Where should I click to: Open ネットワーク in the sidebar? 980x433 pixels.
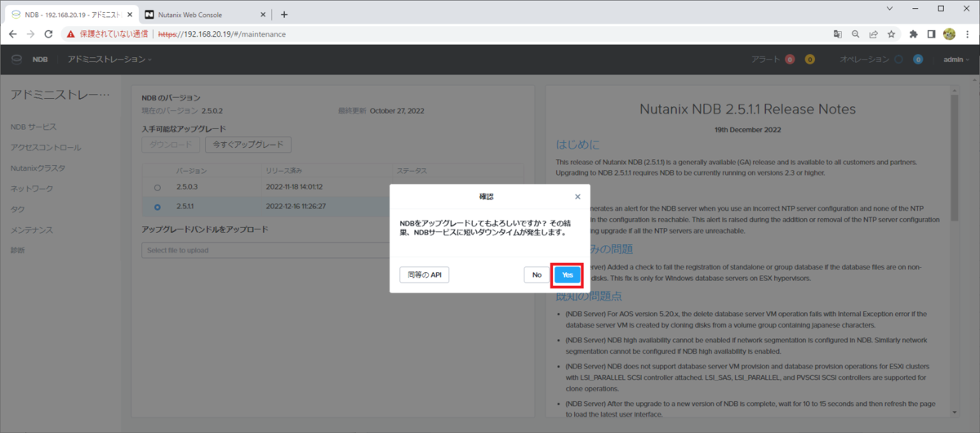pos(32,189)
